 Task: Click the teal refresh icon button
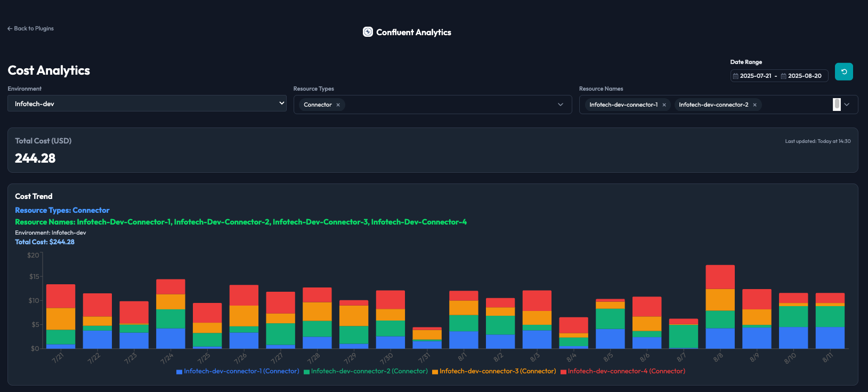click(x=843, y=71)
